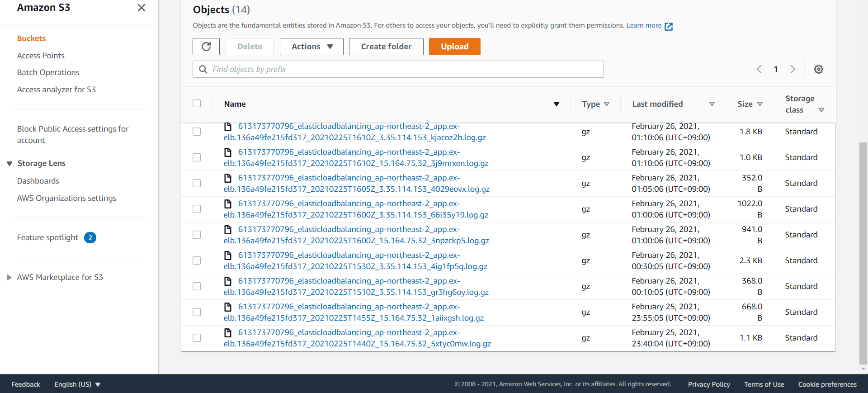This screenshot has height=393, width=868.
Task: Click file icon of 5xtyc0mw.log.gz object
Action: (228, 333)
